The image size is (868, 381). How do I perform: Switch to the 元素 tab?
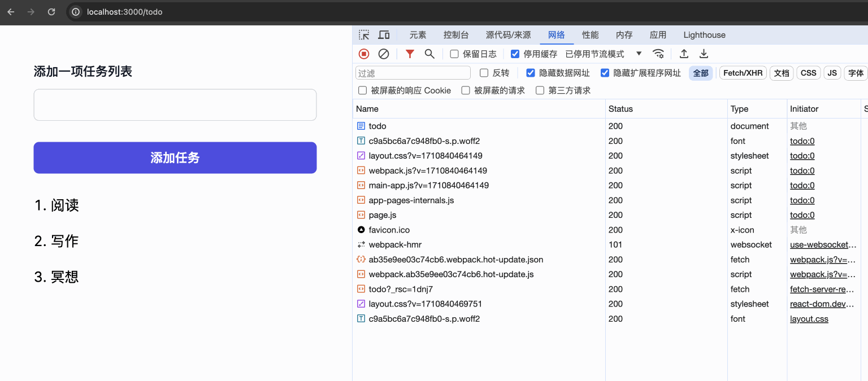click(418, 35)
